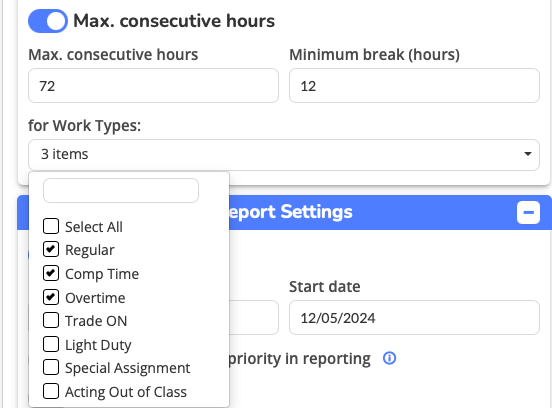Uncheck the Overtime checkbox
This screenshot has width=552, height=408.
coord(51,297)
